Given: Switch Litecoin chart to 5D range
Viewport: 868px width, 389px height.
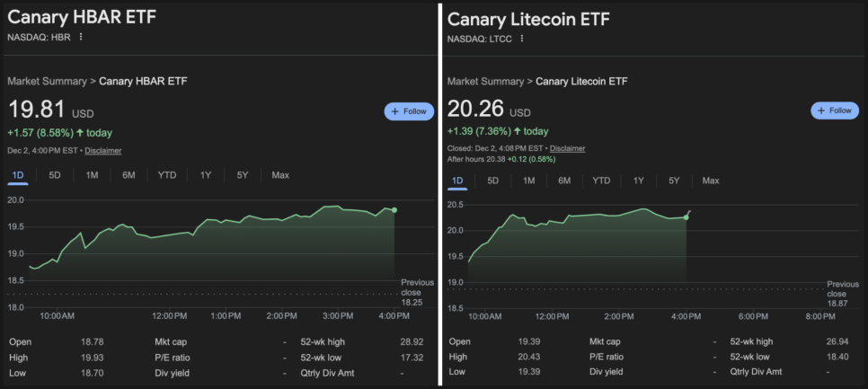Looking at the screenshot, I should pos(492,181).
